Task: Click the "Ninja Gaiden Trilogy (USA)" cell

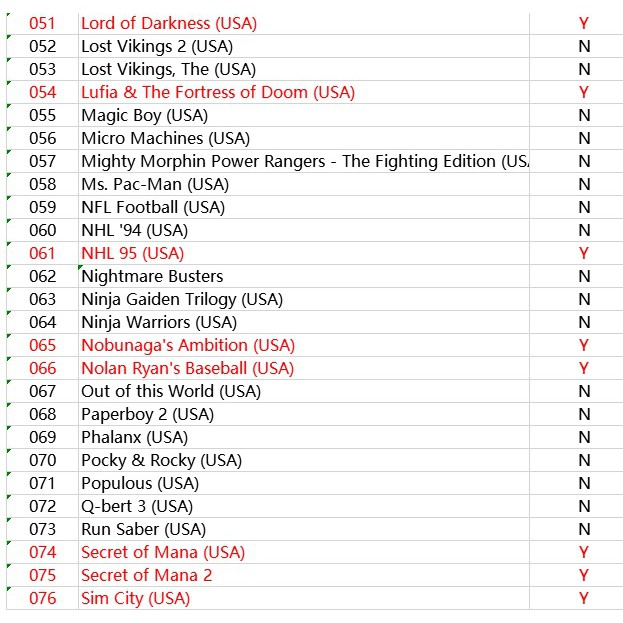Action: click(181, 299)
